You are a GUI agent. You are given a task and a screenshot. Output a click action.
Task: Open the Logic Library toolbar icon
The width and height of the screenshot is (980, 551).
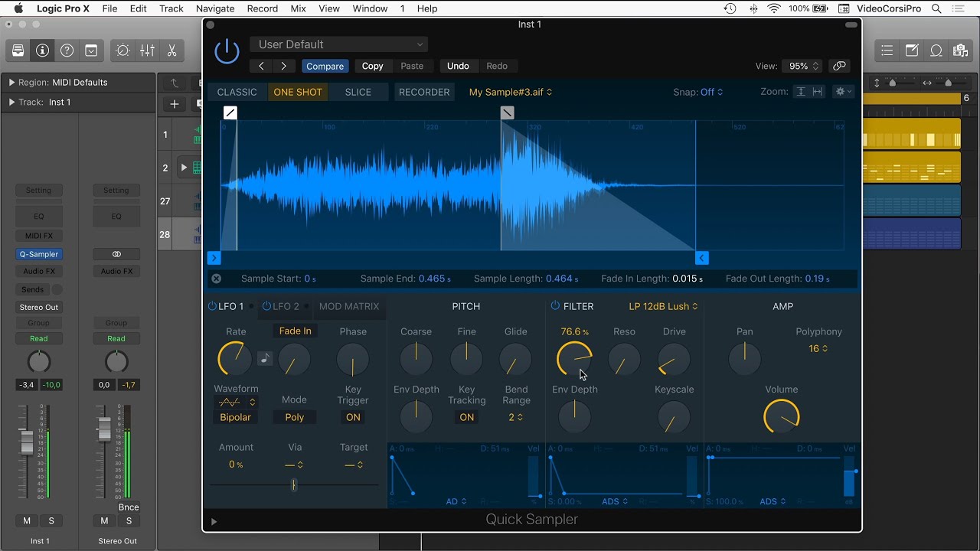pos(18,51)
